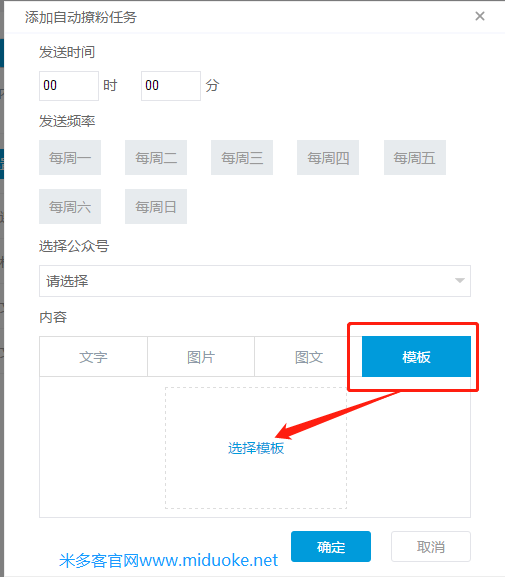Click the dashed template placeholder area
505x577 pixels.
point(256,448)
